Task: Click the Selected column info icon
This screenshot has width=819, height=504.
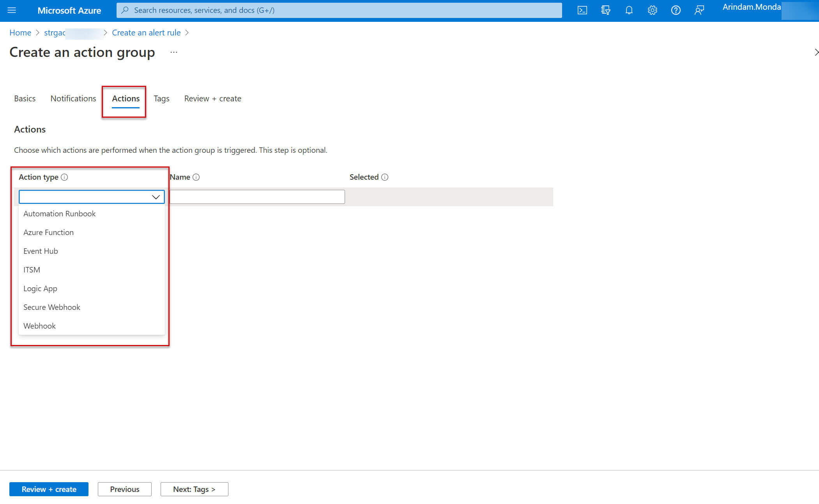Action: point(385,177)
